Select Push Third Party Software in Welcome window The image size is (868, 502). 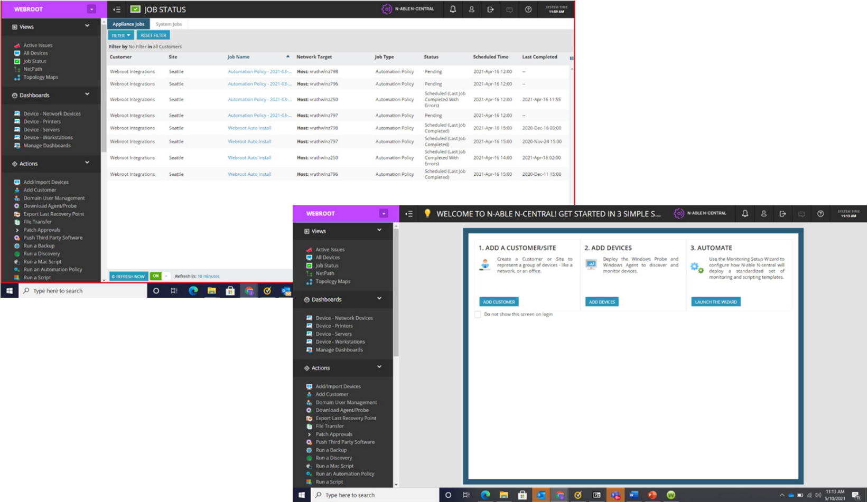[x=345, y=442]
